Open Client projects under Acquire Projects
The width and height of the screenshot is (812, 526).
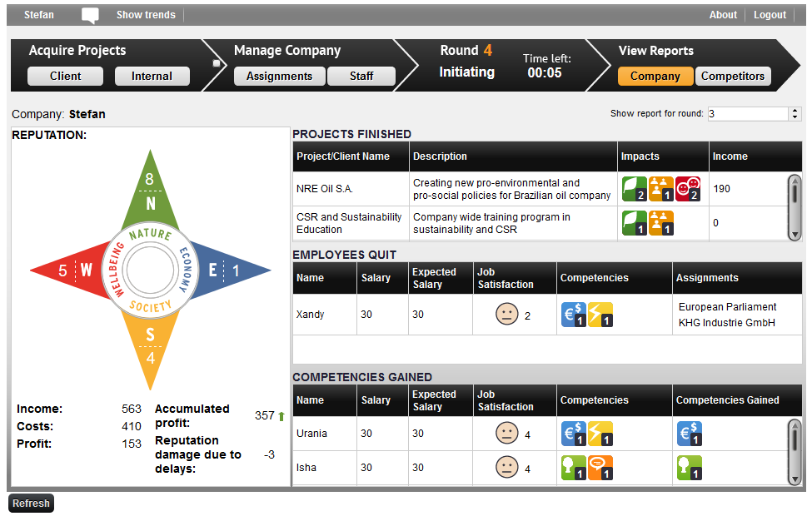coord(65,77)
